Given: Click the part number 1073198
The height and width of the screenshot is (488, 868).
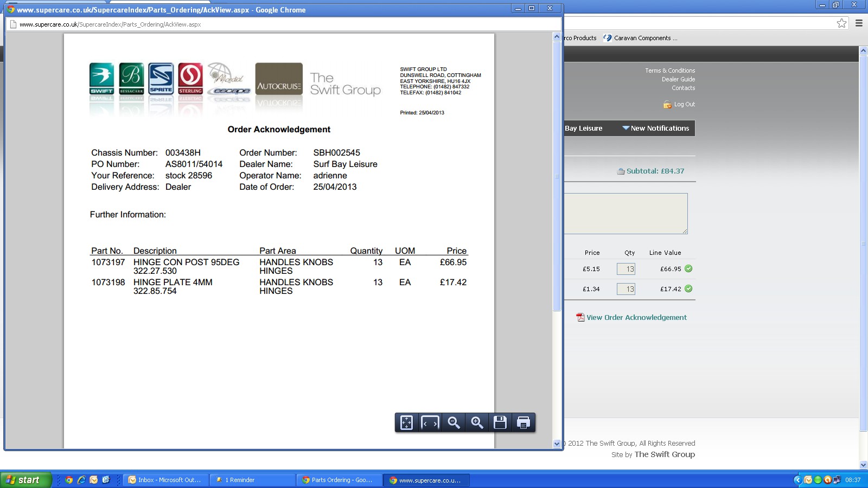Looking at the screenshot, I should pyautogui.click(x=108, y=282).
